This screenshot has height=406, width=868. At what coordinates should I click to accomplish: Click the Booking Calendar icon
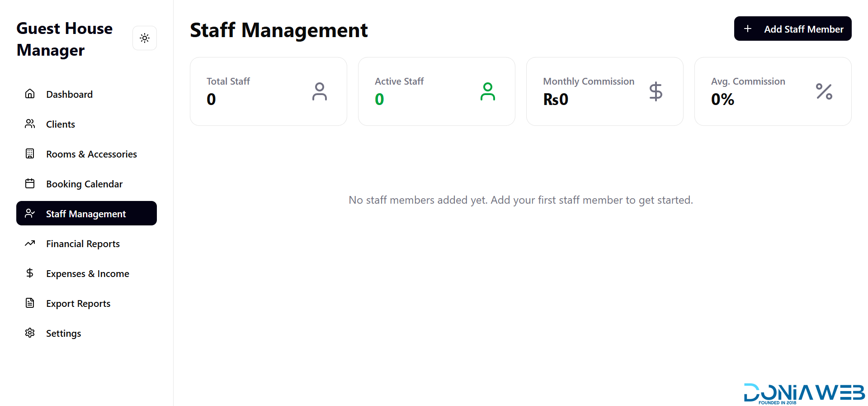click(x=30, y=183)
